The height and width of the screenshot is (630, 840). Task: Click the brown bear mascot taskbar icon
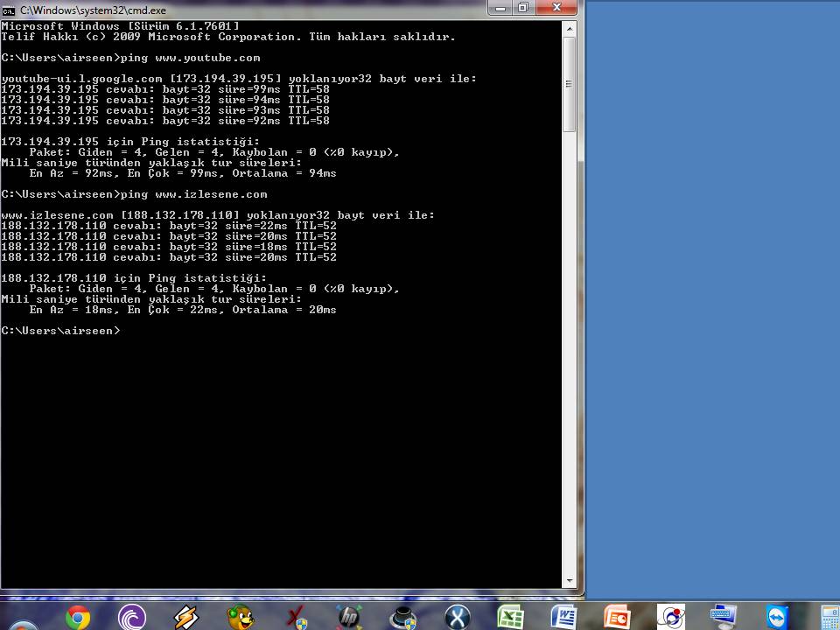coord(240,618)
